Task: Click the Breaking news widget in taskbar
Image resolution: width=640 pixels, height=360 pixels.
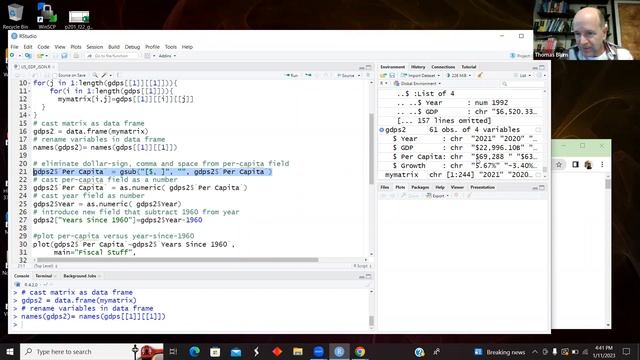Action: [500, 352]
